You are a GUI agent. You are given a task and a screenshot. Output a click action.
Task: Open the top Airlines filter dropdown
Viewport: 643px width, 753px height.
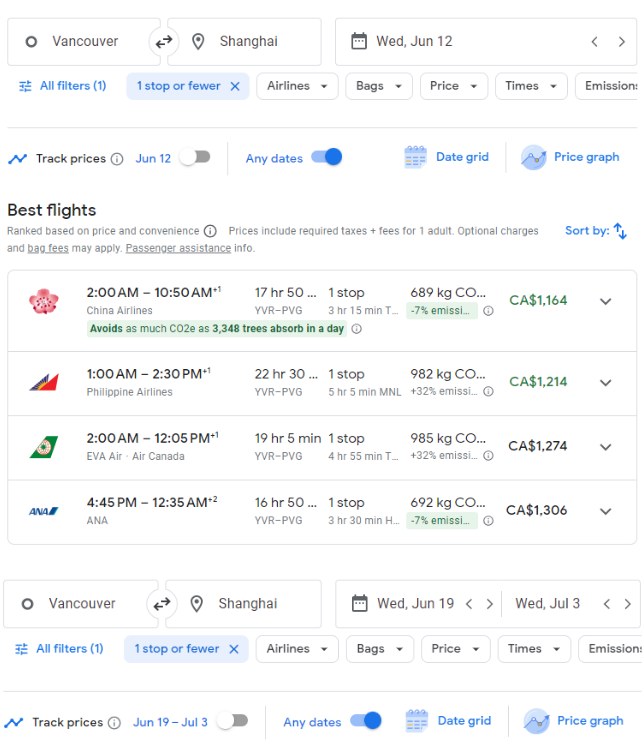pos(297,86)
